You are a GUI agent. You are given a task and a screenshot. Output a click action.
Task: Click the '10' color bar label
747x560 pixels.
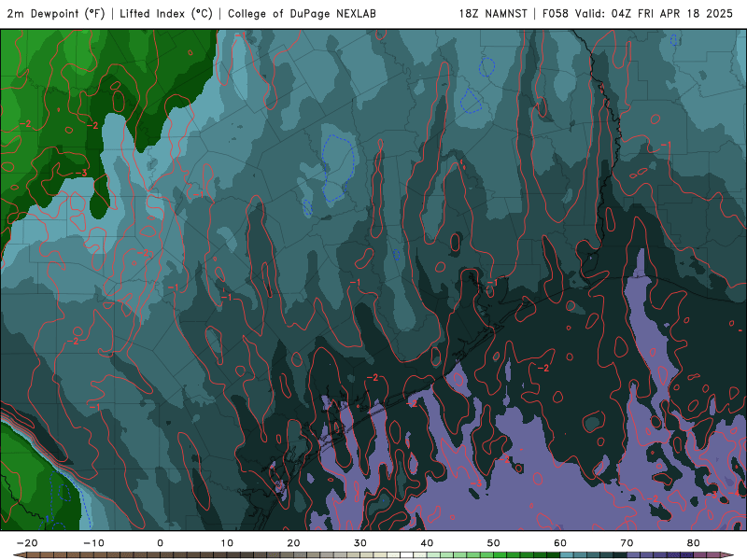coord(227,543)
